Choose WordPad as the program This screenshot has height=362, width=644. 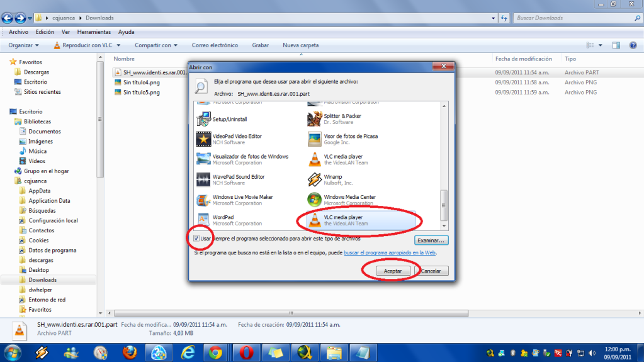pyautogui.click(x=229, y=220)
